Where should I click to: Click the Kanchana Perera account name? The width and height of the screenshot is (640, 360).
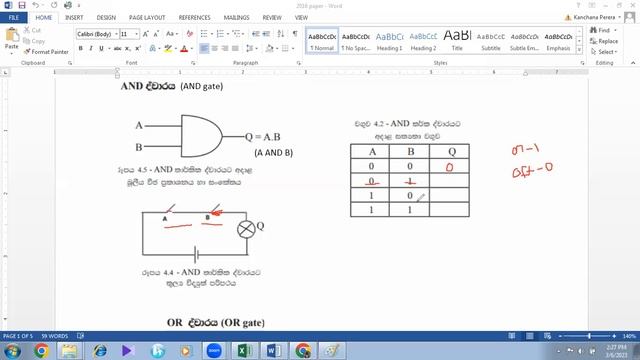[x=594, y=18]
